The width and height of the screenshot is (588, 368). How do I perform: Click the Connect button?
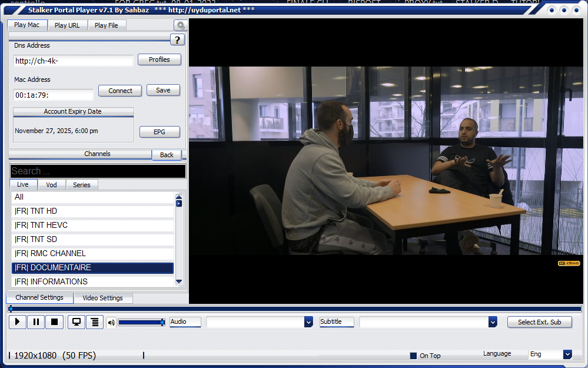[x=121, y=91]
